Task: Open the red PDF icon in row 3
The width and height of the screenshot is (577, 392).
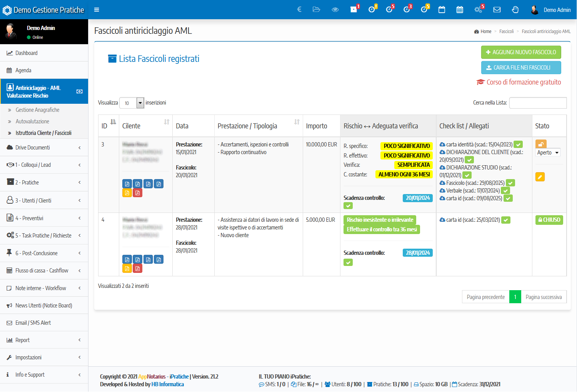Action: 138,193
